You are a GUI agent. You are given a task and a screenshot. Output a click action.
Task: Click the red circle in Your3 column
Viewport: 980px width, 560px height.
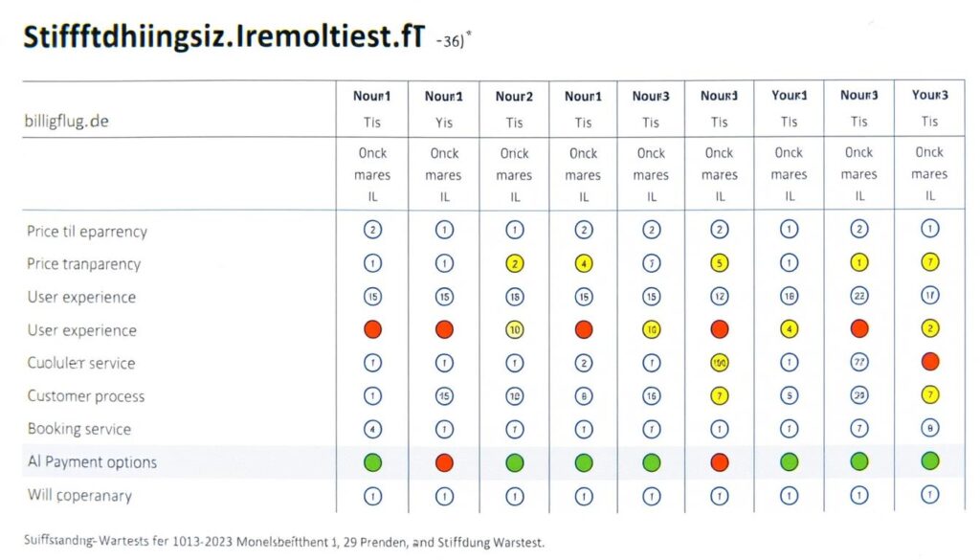(x=929, y=363)
